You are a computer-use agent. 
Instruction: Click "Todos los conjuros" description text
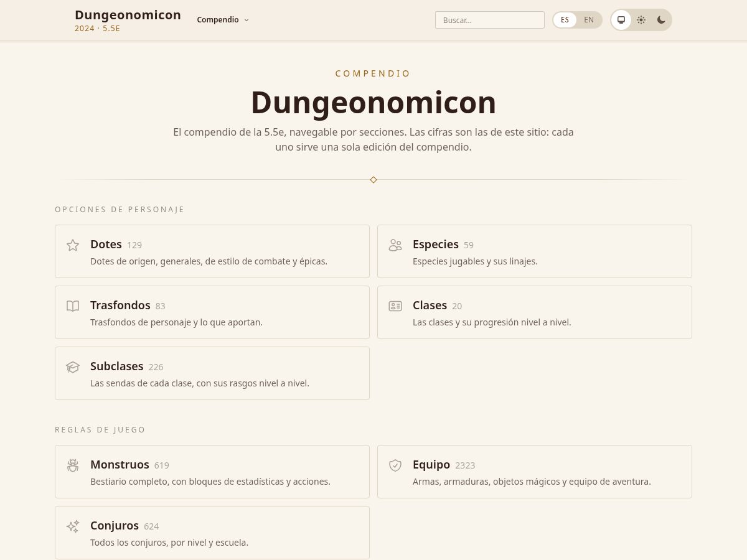coord(169,543)
